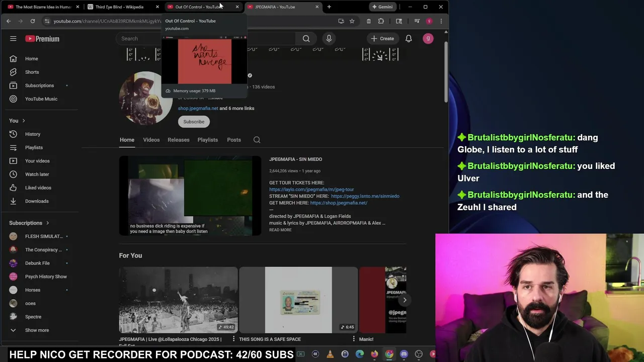Expand channel description via ...more

pyautogui.click(x=215, y=98)
